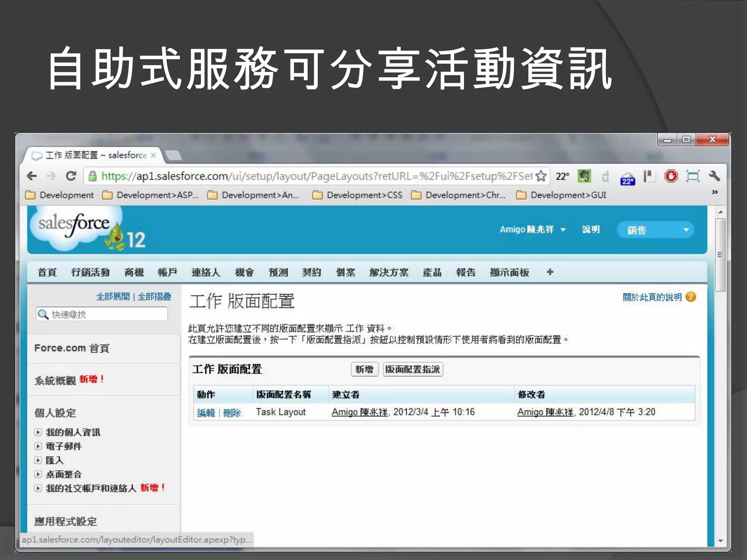Click the weather 22° cloud extension icon
This screenshot has width=747, height=560.
point(627,178)
